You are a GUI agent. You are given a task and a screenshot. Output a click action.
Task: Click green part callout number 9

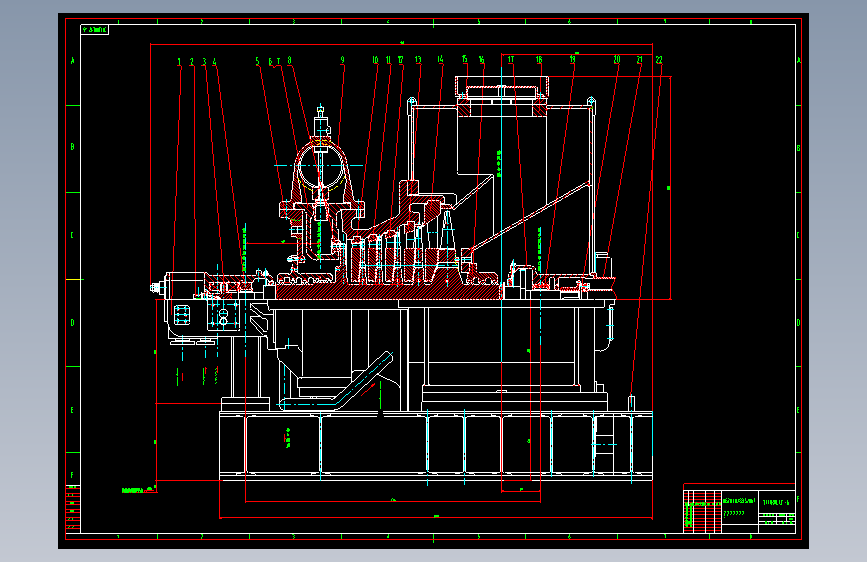tap(342, 60)
